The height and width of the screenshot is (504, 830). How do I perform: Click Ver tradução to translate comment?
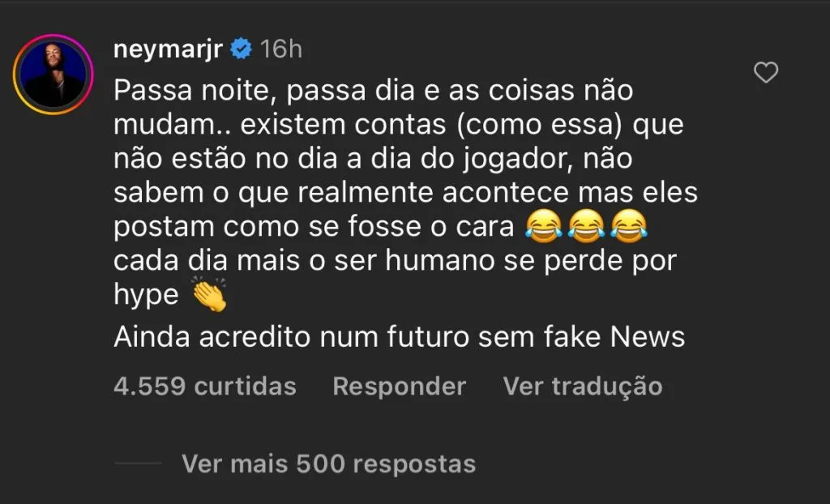click(x=582, y=387)
